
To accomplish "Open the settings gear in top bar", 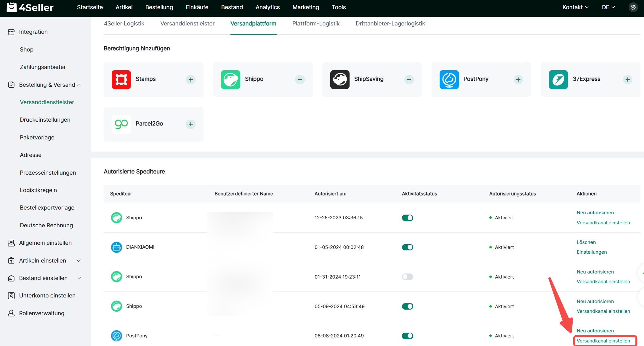I will point(633,7).
